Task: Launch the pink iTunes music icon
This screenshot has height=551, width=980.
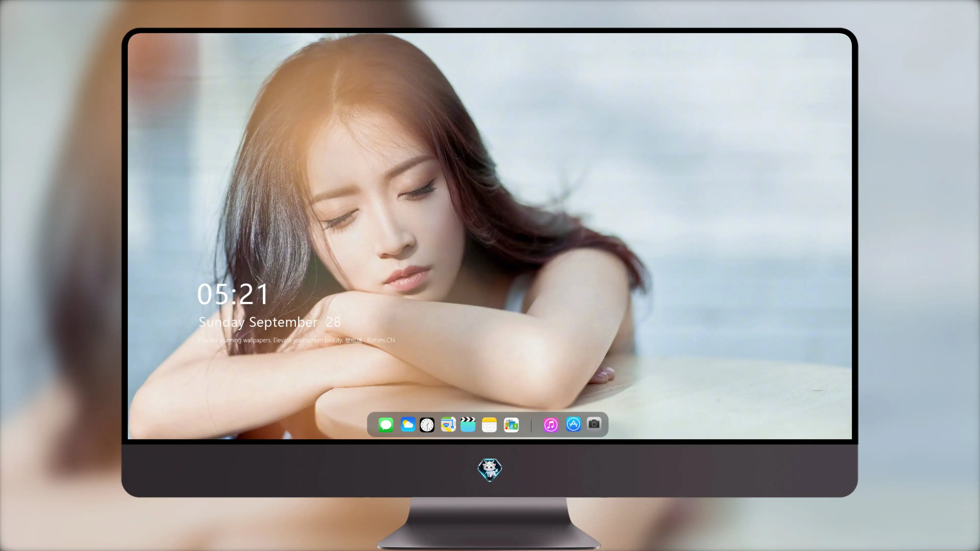Action: click(x=551, y=425)
